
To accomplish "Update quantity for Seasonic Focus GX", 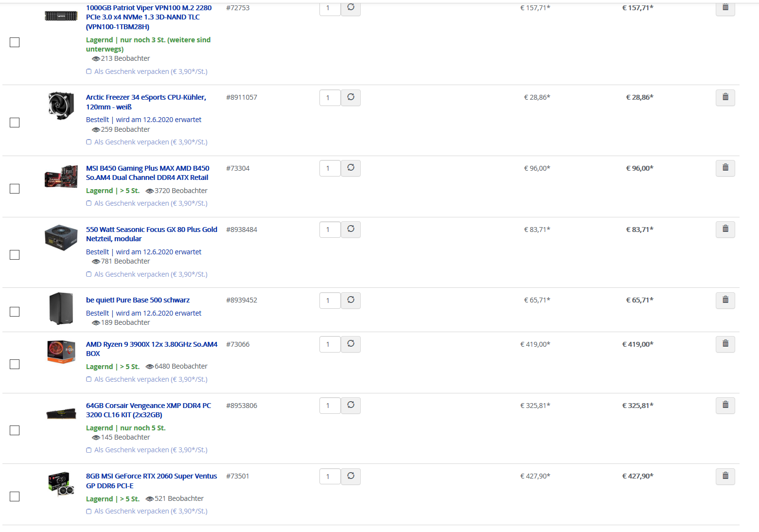I will pos(351,230).
